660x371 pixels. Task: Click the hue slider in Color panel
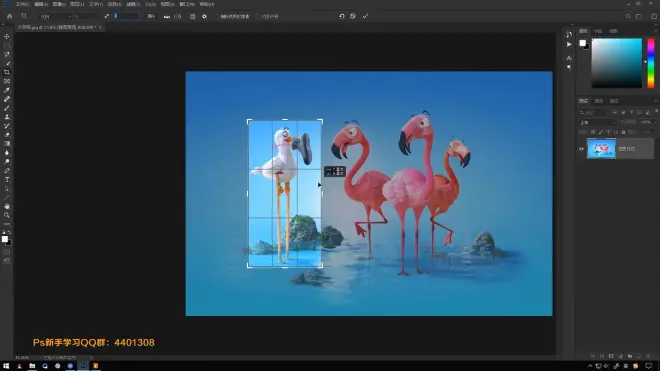[651, 63]
